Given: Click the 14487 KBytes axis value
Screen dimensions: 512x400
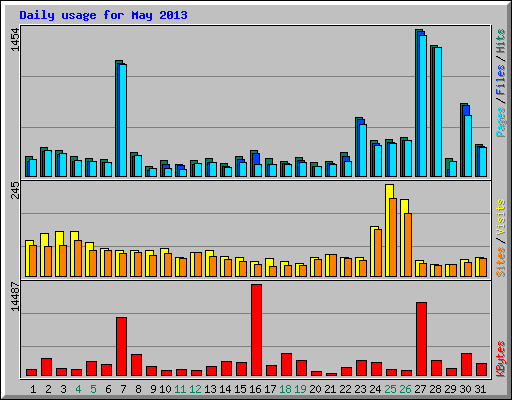Looking at the screenshot, I should click(x=15, y=297).
